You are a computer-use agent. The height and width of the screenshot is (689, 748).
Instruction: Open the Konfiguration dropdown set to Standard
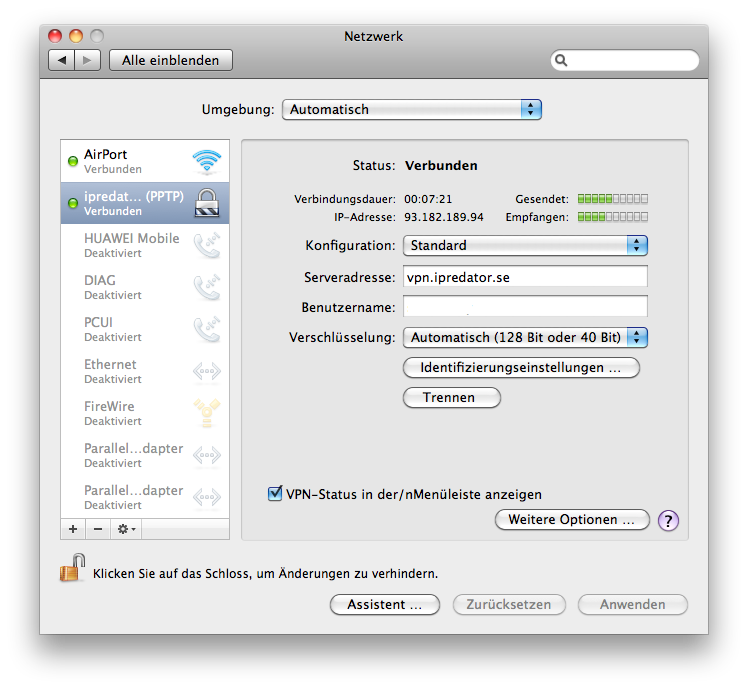pyautogui.click(x=525, y=245)
